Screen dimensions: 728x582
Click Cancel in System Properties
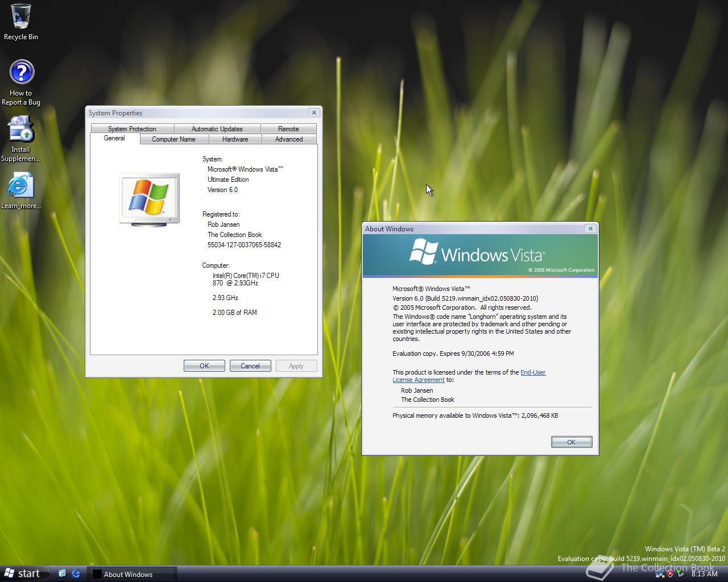(x=250, y=366)
